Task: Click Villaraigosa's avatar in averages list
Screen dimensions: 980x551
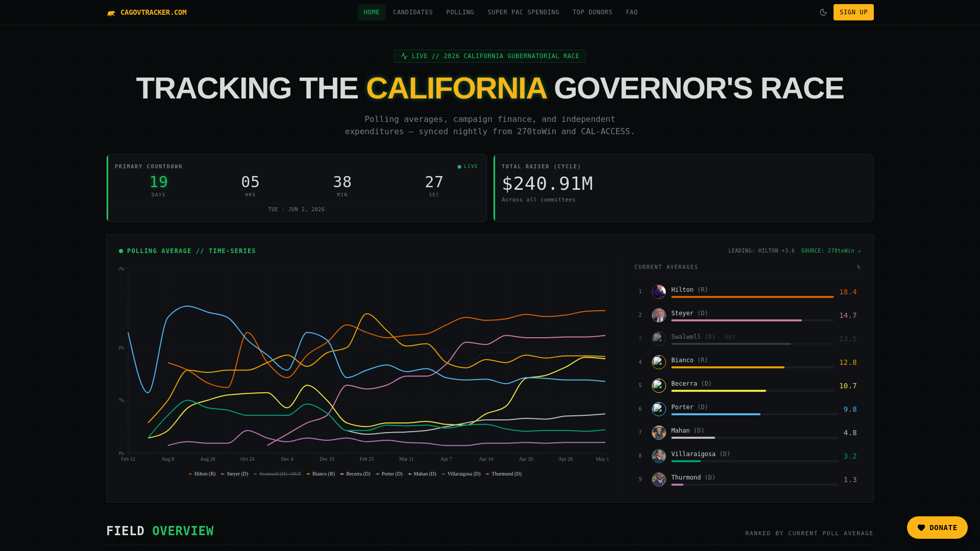Action: point(659,456)
